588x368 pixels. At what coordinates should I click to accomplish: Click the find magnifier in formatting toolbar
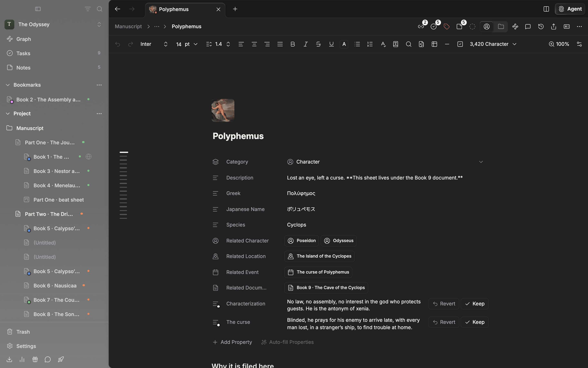click(409, 44)
